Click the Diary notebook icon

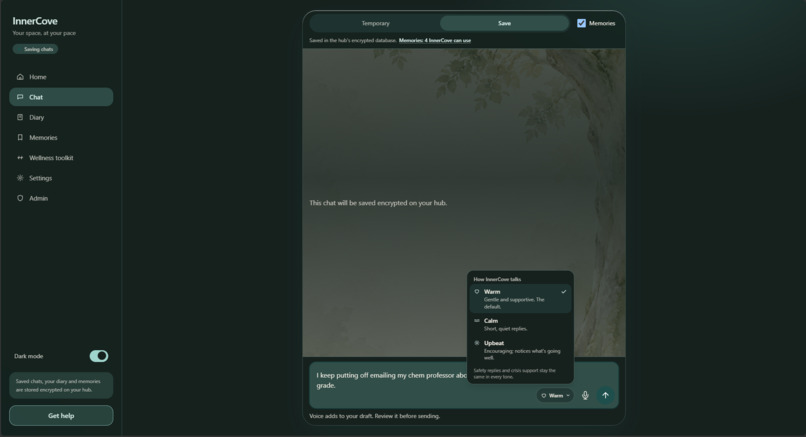(20, 117)
